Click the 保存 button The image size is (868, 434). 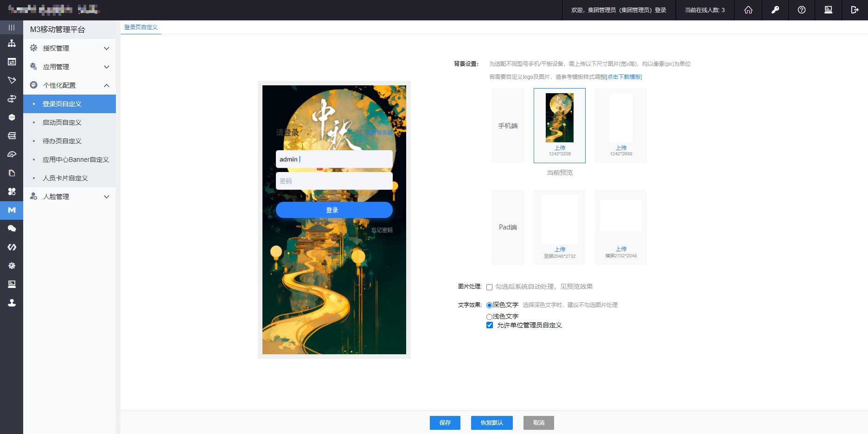pos(445,423)
